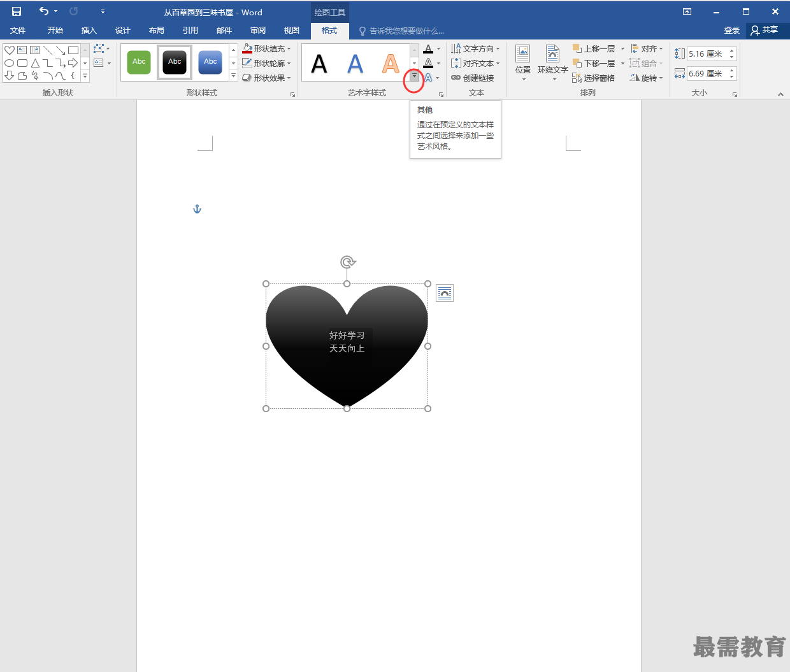The height and width of the screenshot is (672, 790).
Task: Apply the blue WordArt A style
Action: coord(355,63)
